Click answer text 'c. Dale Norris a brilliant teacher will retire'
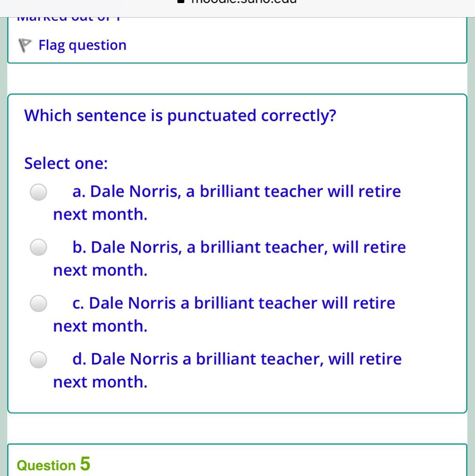 pyautogui.click(x=234, y=303)
